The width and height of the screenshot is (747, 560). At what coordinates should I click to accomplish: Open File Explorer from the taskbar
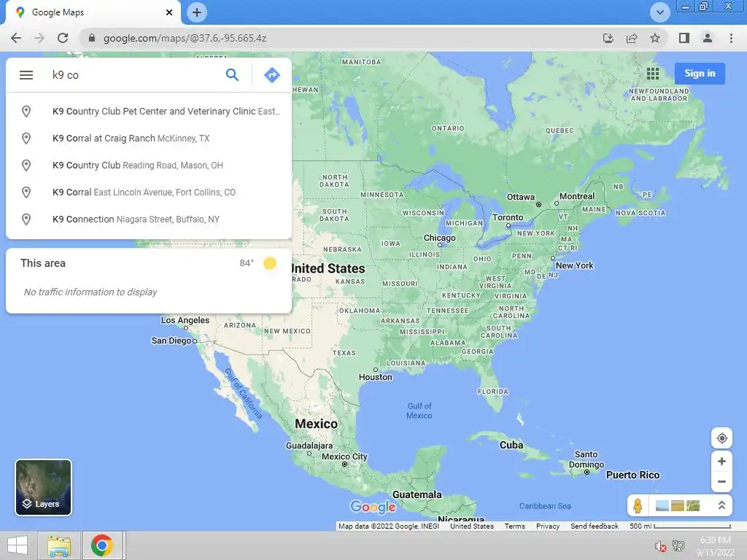tap(58, 545)
